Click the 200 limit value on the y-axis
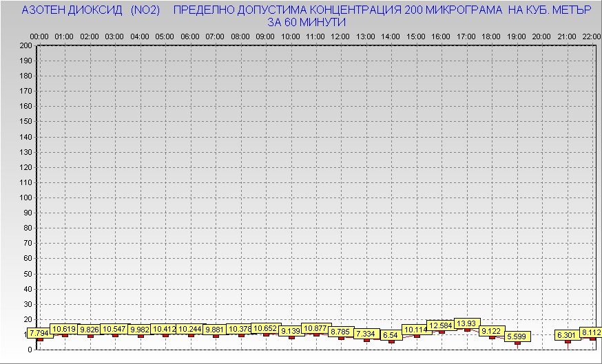The image size is (602, 364). tap(25, 45)
